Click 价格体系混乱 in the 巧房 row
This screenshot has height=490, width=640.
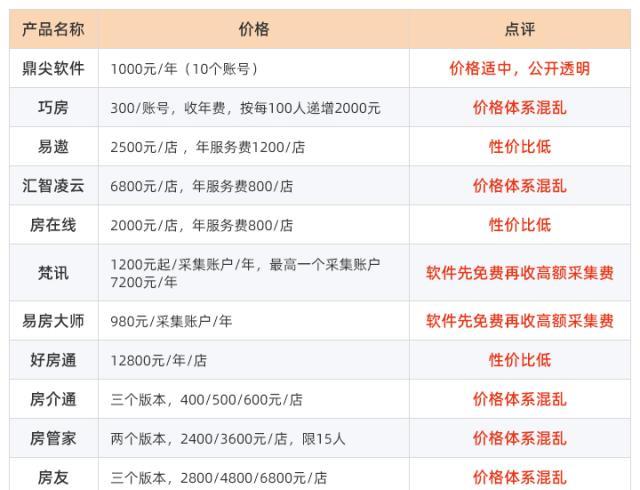click(520, 107)
